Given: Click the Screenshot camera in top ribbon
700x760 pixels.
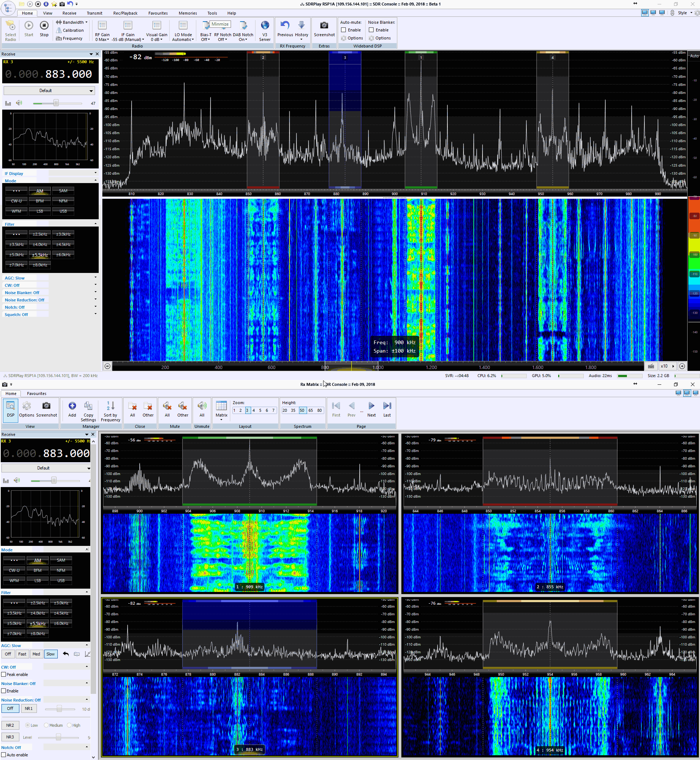Looking at the screenshot, I should tap(324, 26).
